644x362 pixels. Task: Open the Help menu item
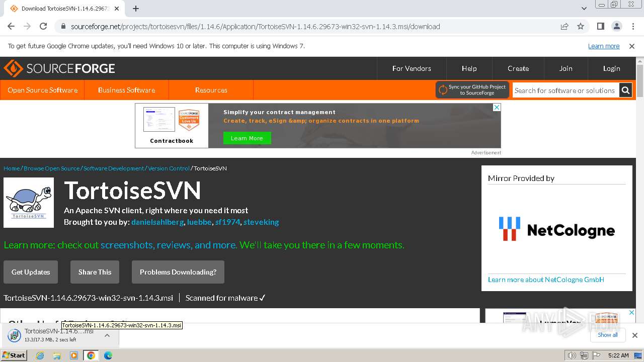[469, 68]
